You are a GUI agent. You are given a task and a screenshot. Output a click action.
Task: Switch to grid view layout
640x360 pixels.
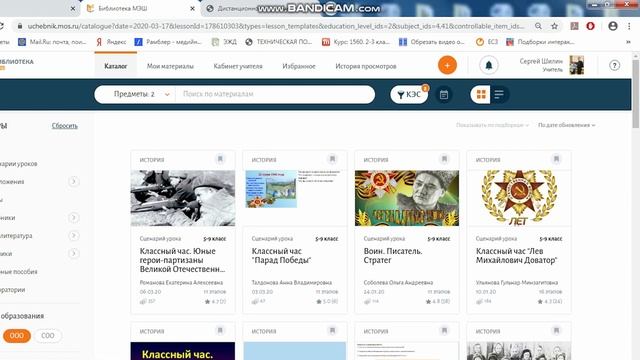(x=481, y=94)
